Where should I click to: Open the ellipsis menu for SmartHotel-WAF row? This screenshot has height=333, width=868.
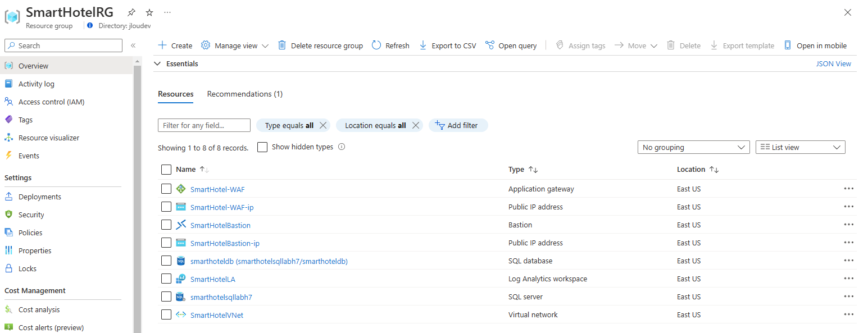tap(848, 189)
